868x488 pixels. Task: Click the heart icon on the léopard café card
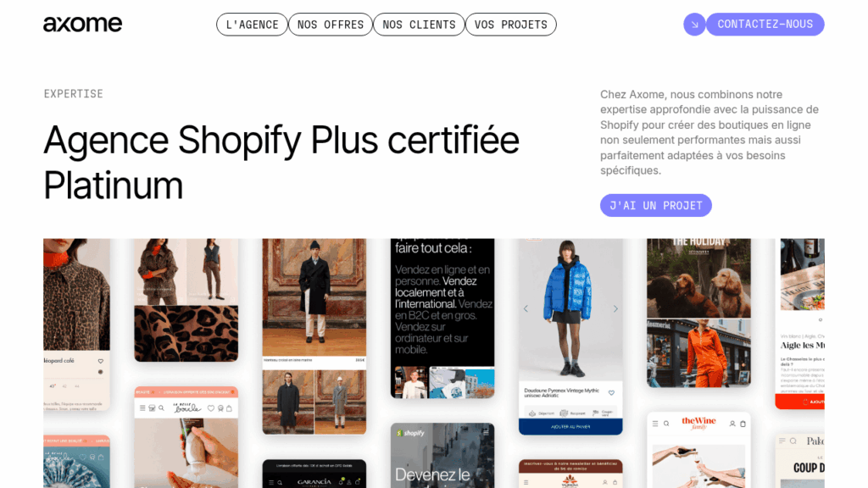click(101, 361)
